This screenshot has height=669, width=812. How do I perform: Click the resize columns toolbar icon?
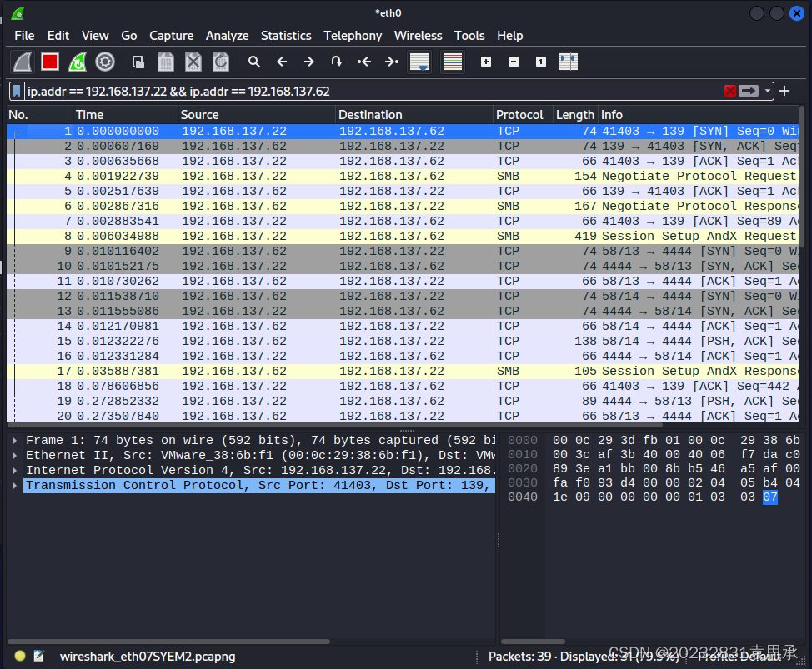[569, 62]
